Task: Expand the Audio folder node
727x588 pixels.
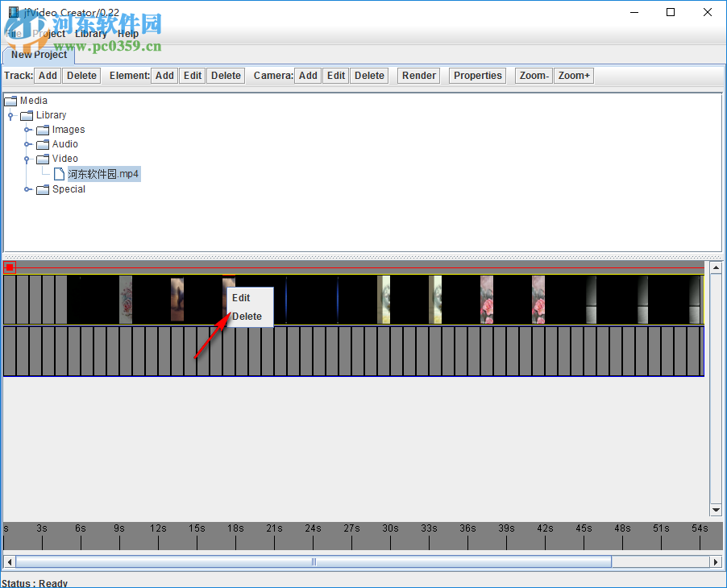Action: coord(27,144)
